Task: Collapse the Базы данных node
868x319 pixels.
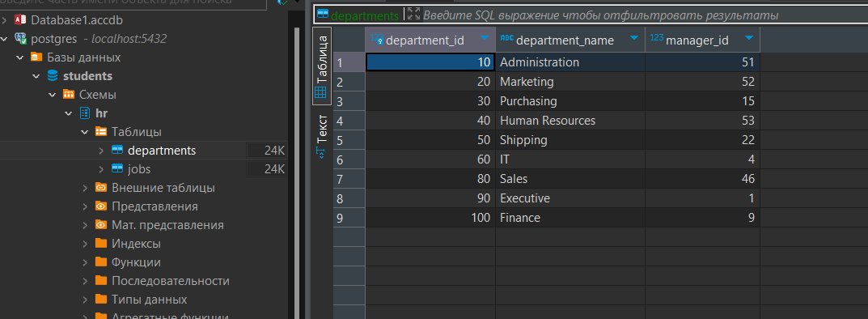Action: point(20,57)
